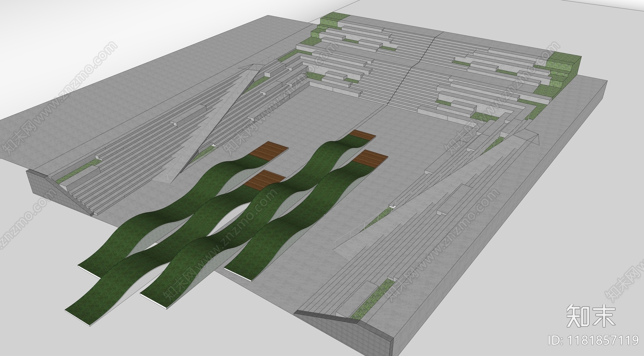
Task: Select the ID: 1181857119 text
Action: [593, 340]
